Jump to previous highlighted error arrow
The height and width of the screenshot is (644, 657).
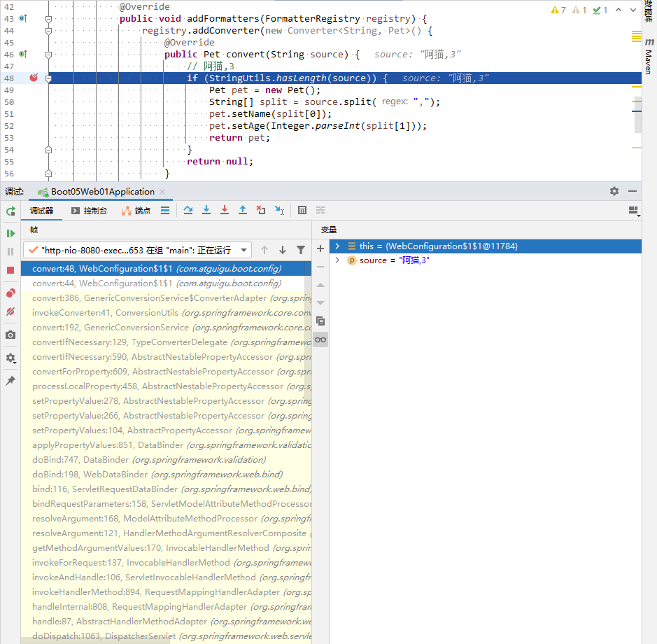pos(619,10)
